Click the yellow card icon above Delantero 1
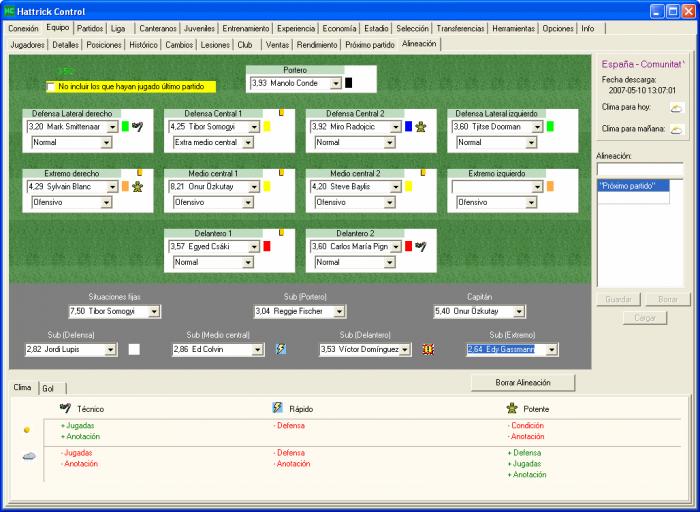Viewport: 700px width, 512px height. (281, 232)
